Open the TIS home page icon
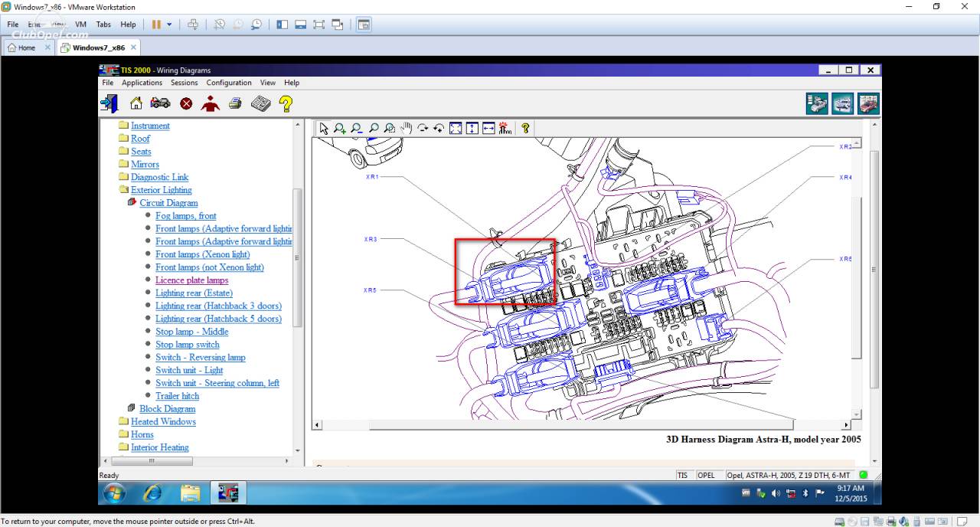This screenshot has width=980, height=527. pyautogui.click(x=136, y=103)
